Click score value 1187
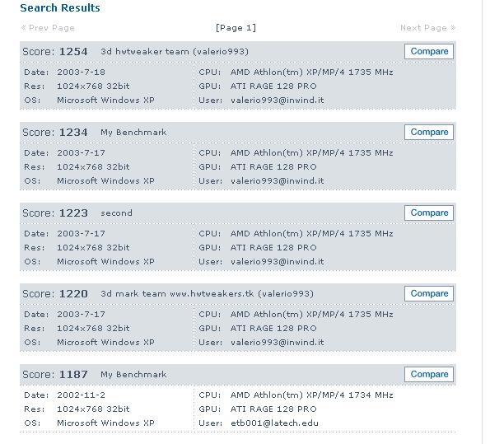Screen dimensions: 504x444 pyautogui.click(x=73, y=375)
